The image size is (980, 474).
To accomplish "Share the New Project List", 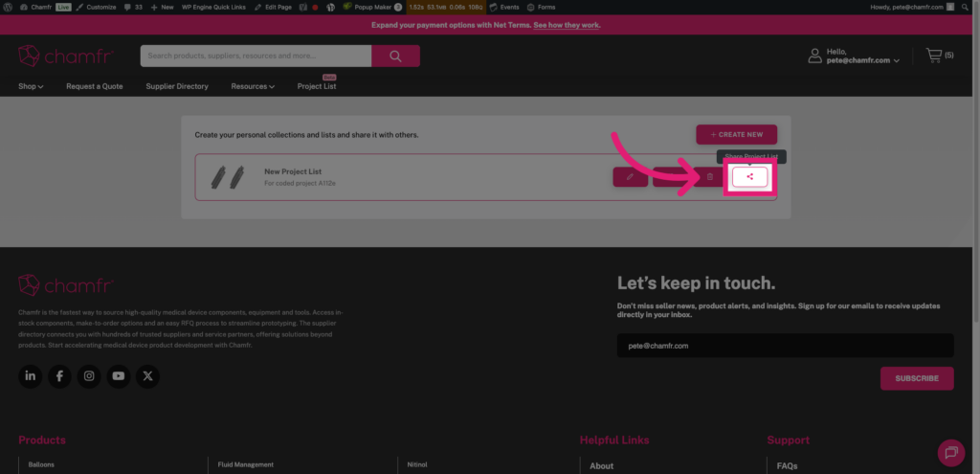I will pos(749,177).
